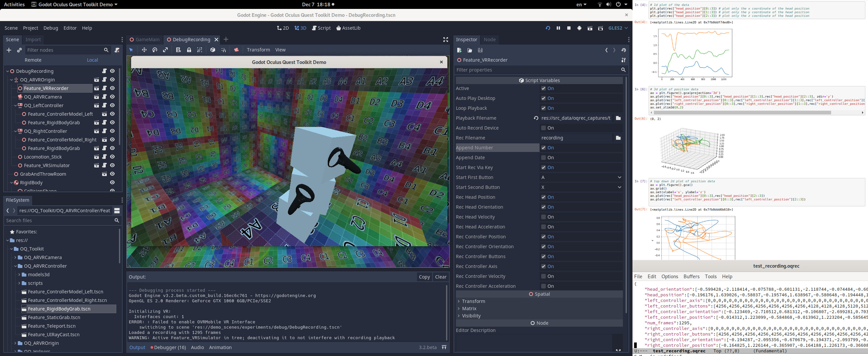Open the AssetLib workspace
This screenshot has height=356, width=868.
point(349,28)
